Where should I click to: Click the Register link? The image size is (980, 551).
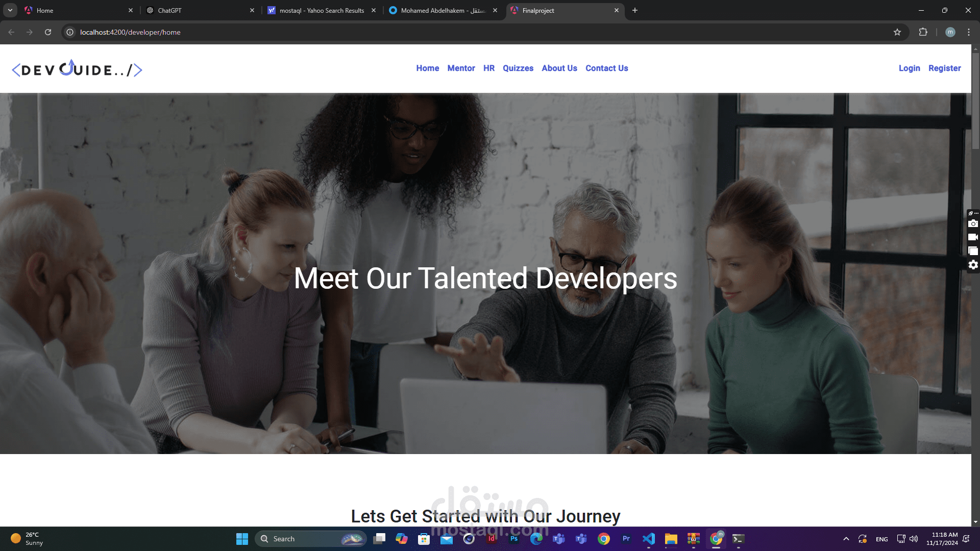(x=944, y=68)
